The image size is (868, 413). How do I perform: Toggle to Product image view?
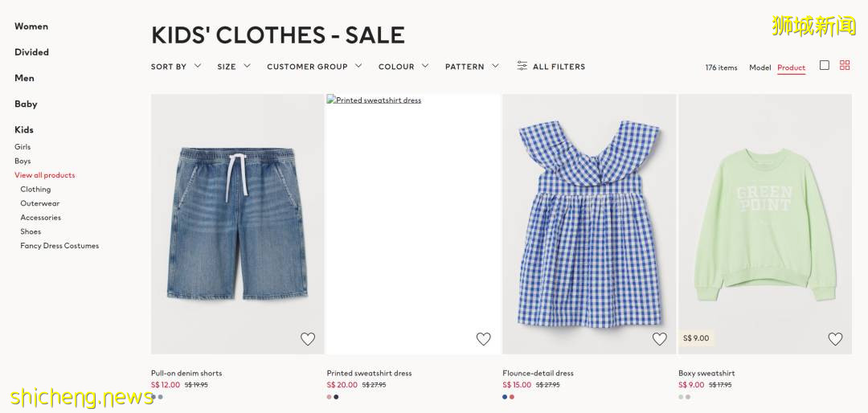[x=791, y=67]
